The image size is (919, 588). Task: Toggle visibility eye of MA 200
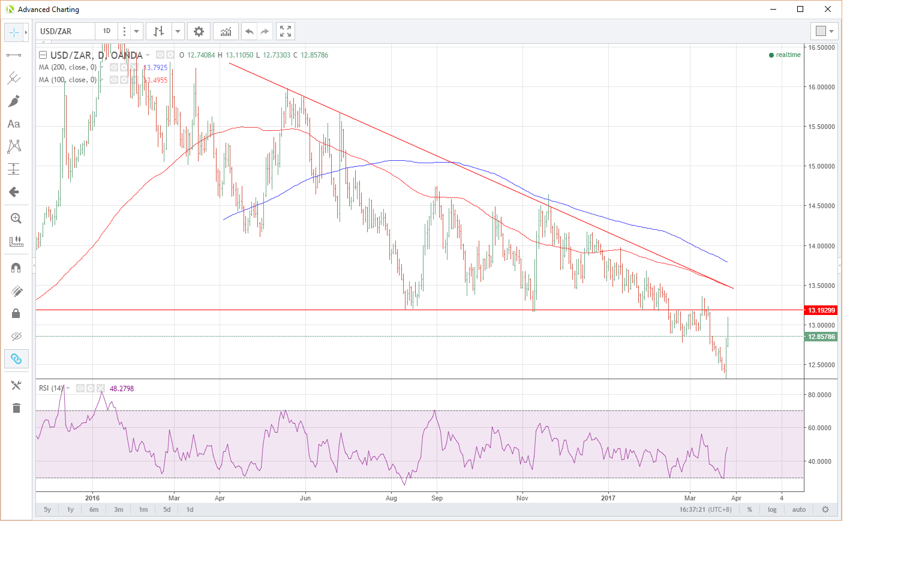pyautogui.click(x=114, y=67)
